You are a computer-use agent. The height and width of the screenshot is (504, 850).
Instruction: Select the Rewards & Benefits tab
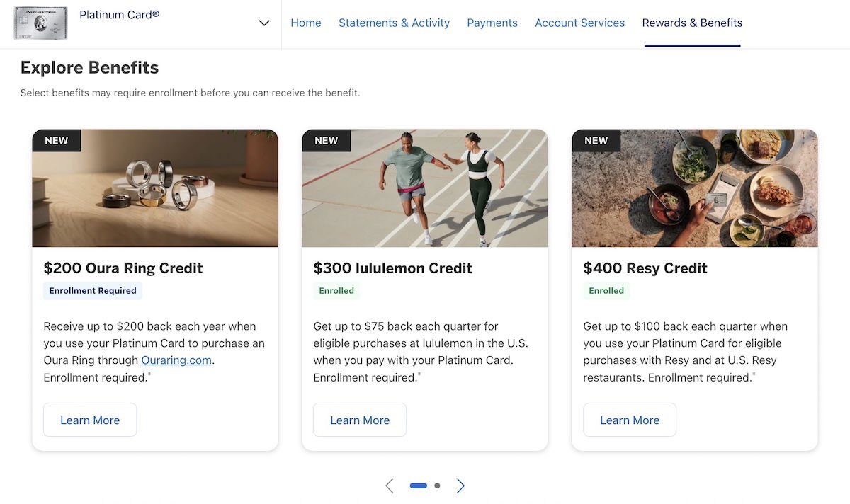pyautogui.click(x=692, y=23)
